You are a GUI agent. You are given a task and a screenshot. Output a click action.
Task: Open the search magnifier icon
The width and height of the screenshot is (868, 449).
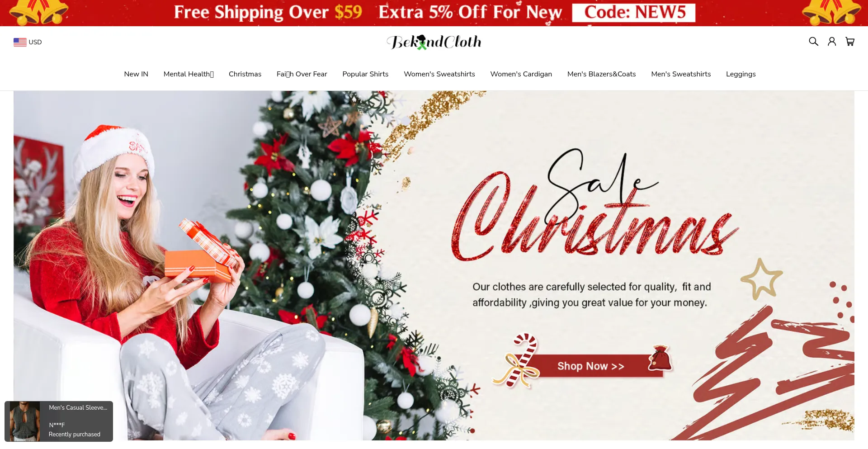pos(813,42)
